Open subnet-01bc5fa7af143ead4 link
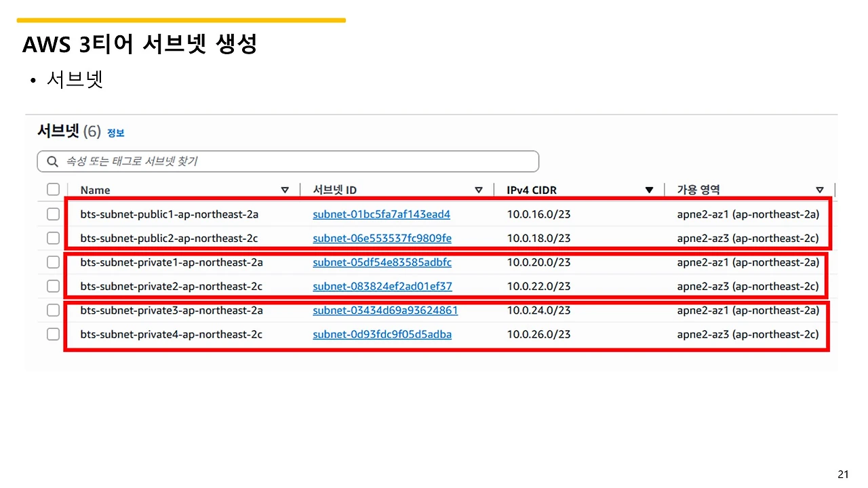This screenshot has width=868, height=488. coord(381,214)
